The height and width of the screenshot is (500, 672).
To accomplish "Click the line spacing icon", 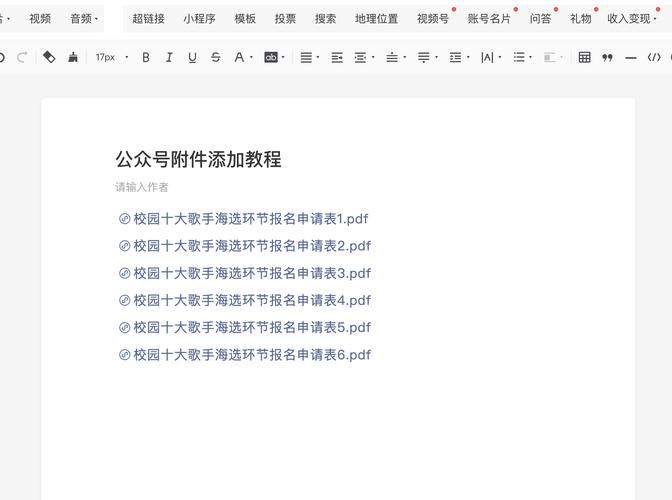I will 455,57.
